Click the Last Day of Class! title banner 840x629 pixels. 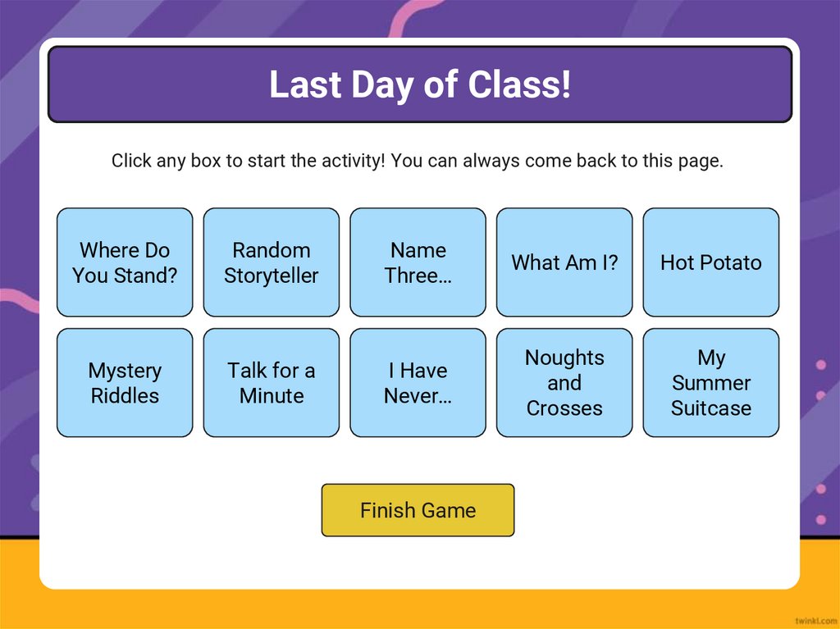pyautogui.click(x=420, y=84)
